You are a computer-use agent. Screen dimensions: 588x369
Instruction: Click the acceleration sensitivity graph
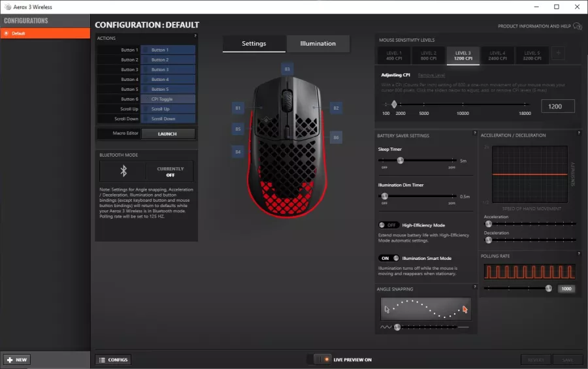click(x=529, y=174)
